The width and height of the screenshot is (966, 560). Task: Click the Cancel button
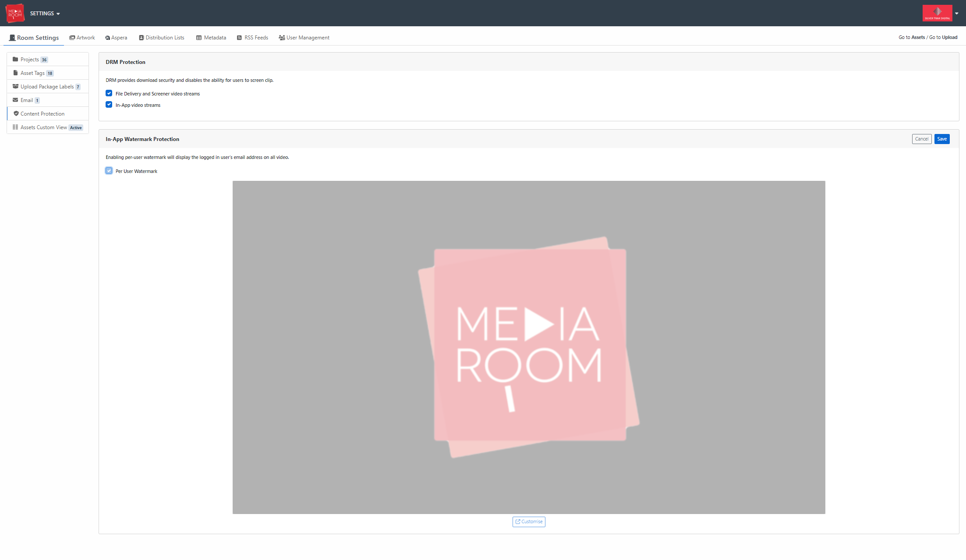[x=922, y=139]
